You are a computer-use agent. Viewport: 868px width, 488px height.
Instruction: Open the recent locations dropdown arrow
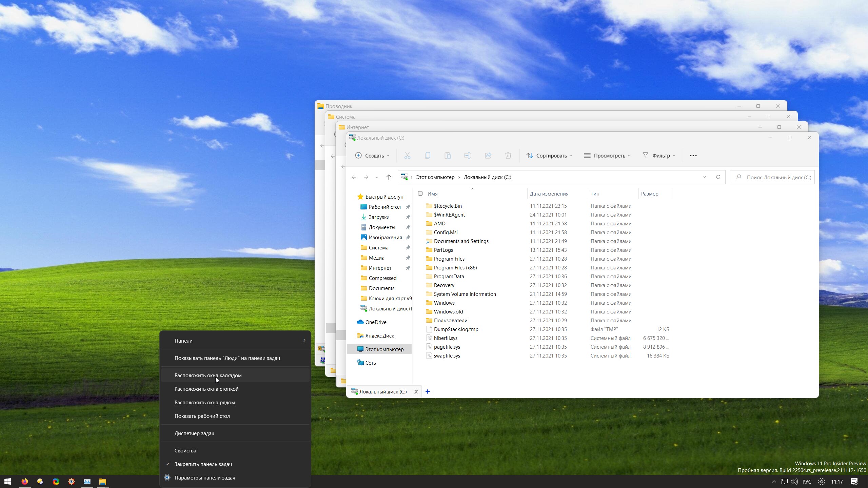377,177
